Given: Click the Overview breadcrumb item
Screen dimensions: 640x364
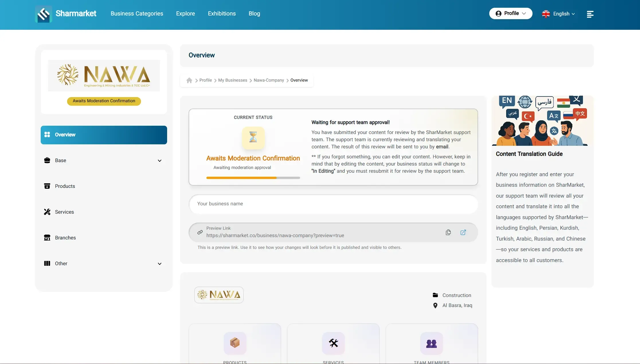Looking at the screenshot, I should point(299,80).
